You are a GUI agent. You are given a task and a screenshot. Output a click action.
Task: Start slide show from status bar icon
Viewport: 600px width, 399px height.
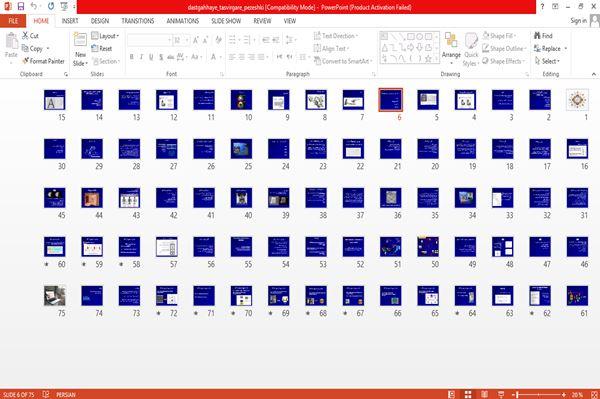(x=501, y=394)
